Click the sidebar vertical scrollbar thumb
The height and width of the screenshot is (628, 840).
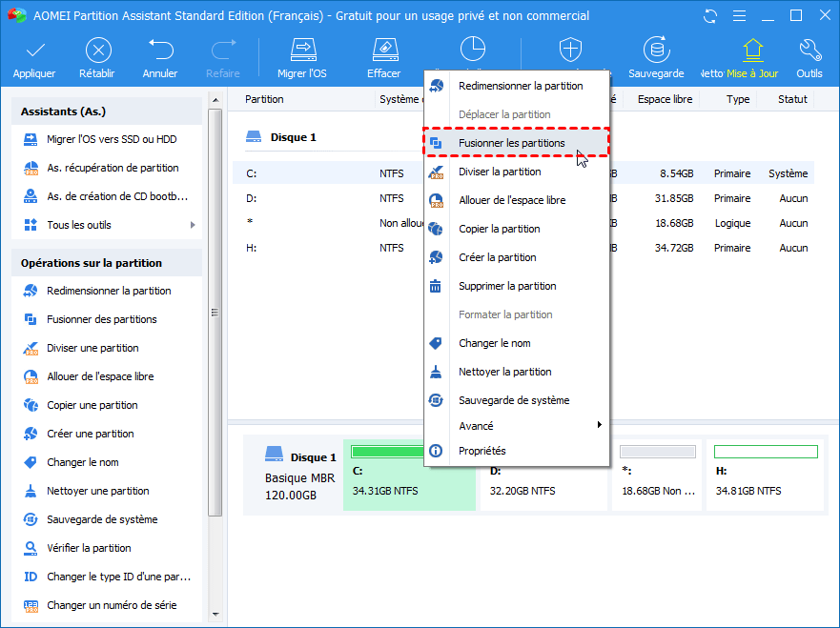(215, 313)
